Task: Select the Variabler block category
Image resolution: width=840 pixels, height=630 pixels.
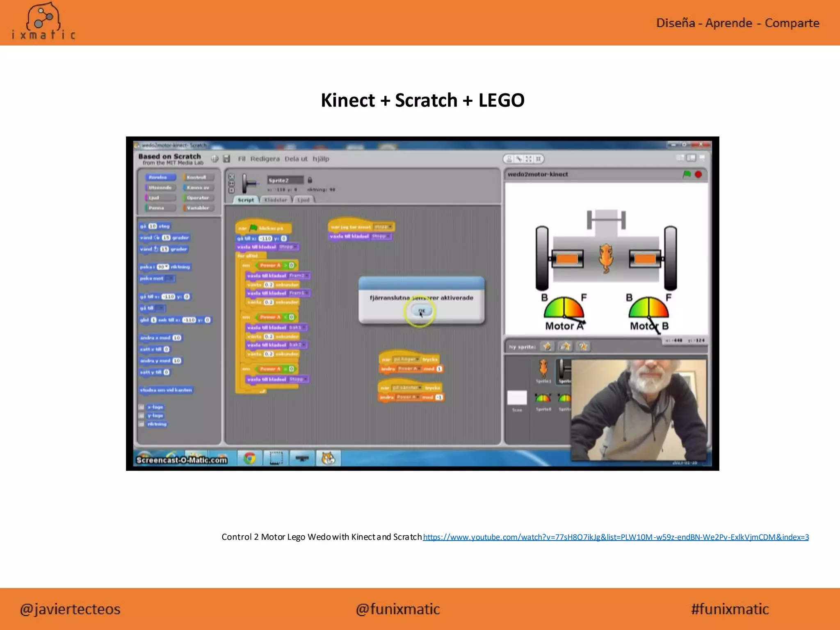Action: (x=199, y=208)
